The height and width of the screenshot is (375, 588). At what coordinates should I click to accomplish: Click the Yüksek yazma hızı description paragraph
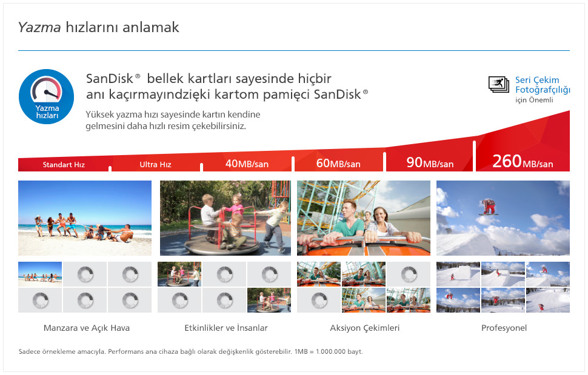point(173,121)
